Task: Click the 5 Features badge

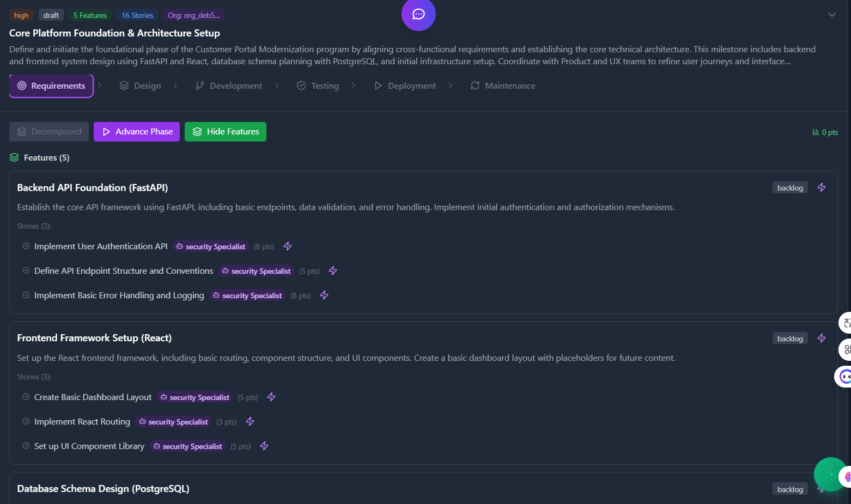Action: tap(90, 15)
